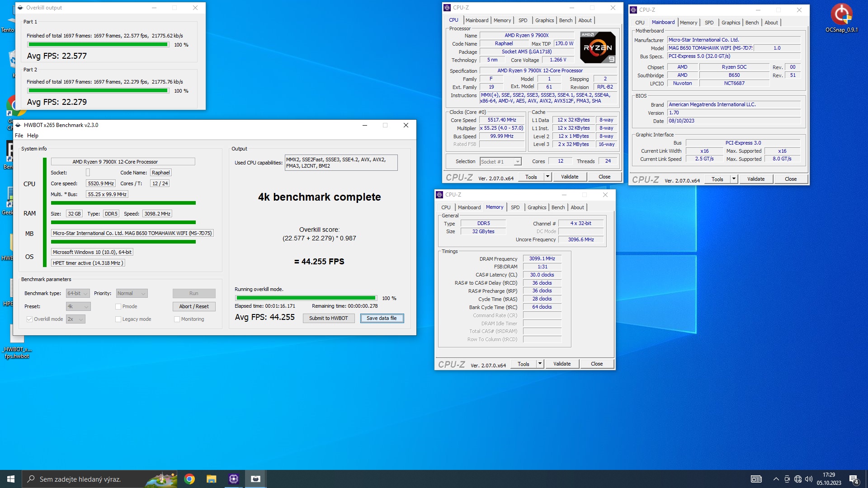
Task: Open the _HWBOT_x fps.hwbot desktop file
Action: pos(17,341)
